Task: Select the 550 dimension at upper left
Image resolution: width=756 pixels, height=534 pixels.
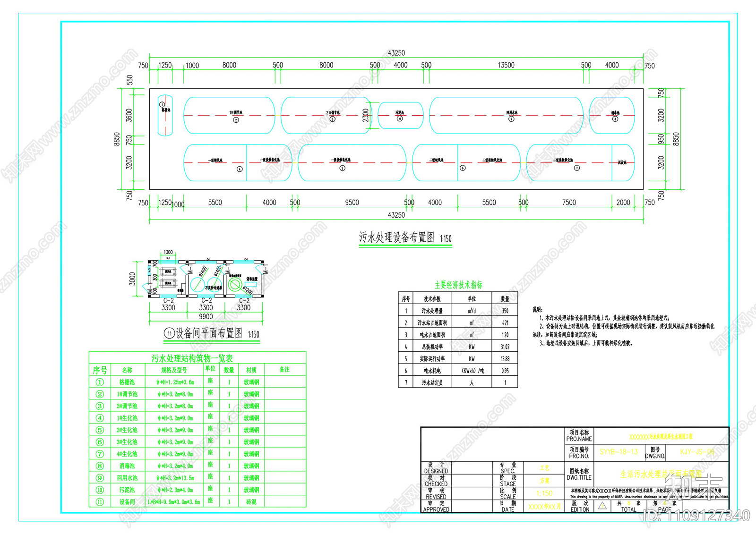Action: point(130,80)
